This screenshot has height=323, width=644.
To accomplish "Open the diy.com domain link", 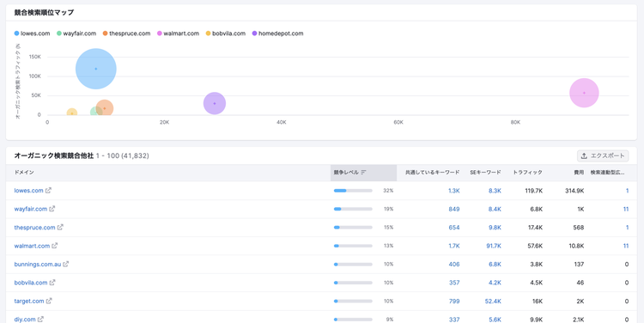I will 25,320.
